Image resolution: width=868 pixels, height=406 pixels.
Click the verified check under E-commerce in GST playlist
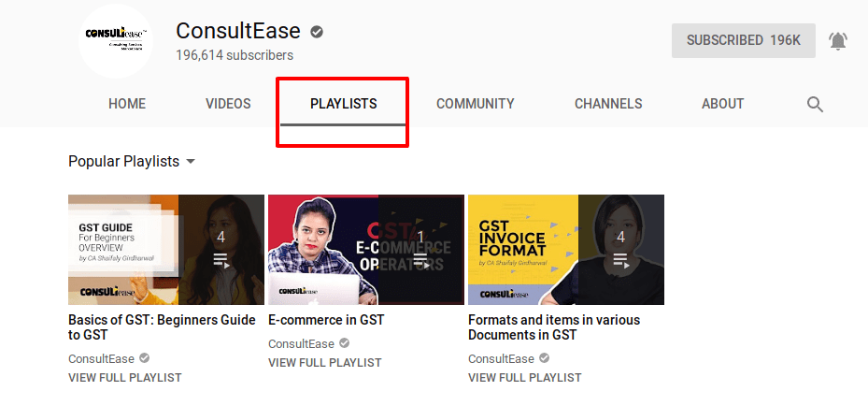click(345, 343)
